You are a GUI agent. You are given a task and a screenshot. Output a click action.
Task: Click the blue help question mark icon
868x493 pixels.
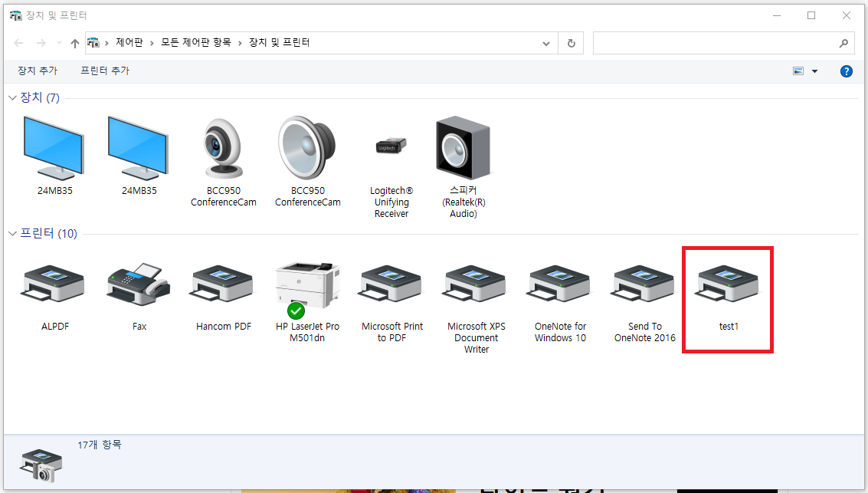(x=846, y=71)
